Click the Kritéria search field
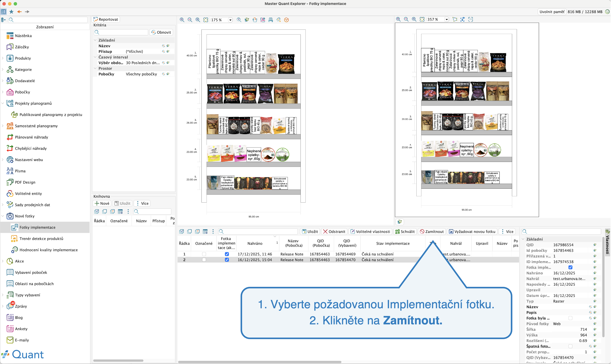This screenshot has width=611, height=364. click(121, 32)
